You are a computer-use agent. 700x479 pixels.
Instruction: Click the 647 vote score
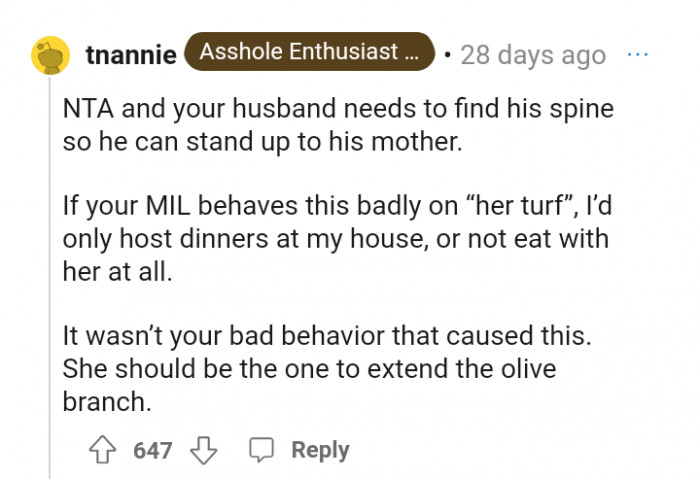point(153,450)
